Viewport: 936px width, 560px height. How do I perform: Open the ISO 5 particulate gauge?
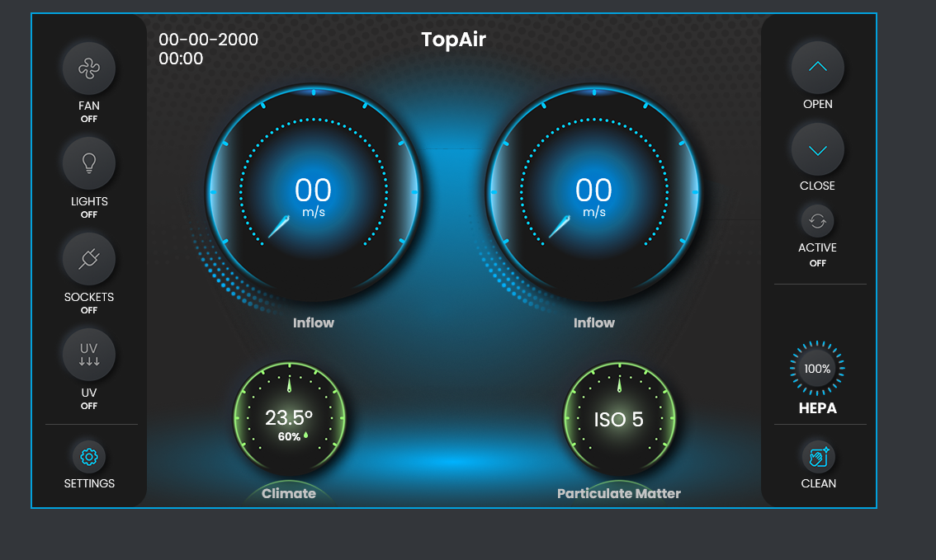[619, 419]
